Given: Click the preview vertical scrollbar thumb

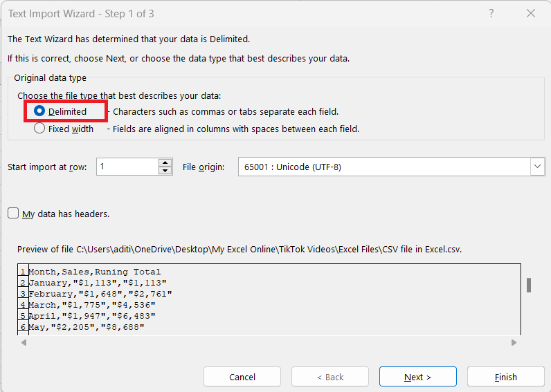Looking at the screenshot, I should (x=529, y=285).
